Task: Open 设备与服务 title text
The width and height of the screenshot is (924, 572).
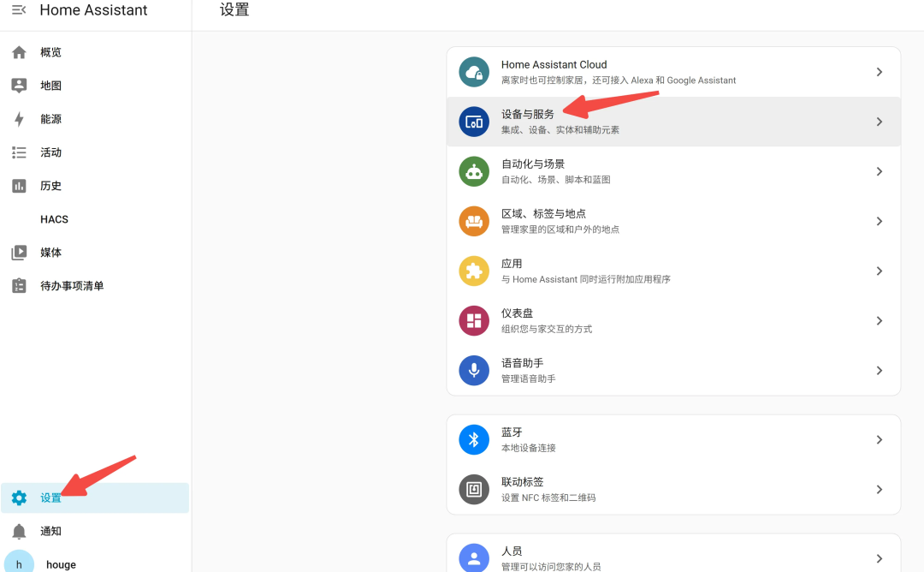Action: click(527, 115)
